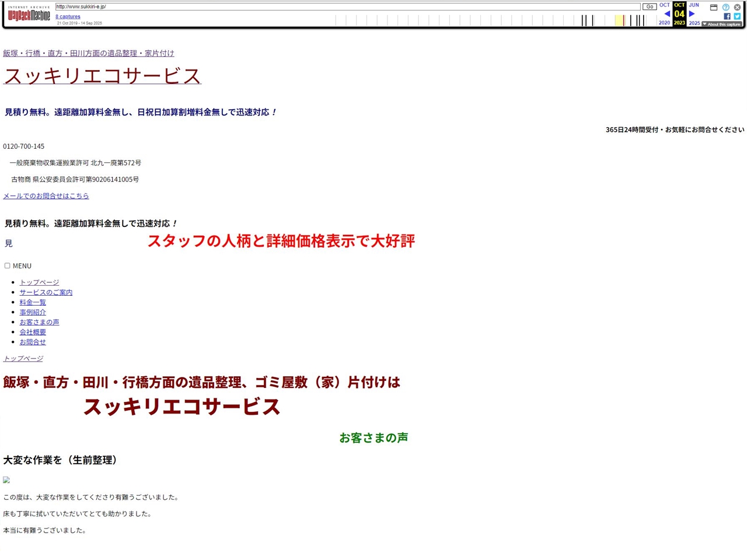Open サービスのご案内 menu item
Viewport: 747px width, 560px height.
click(x=46, y=292)
